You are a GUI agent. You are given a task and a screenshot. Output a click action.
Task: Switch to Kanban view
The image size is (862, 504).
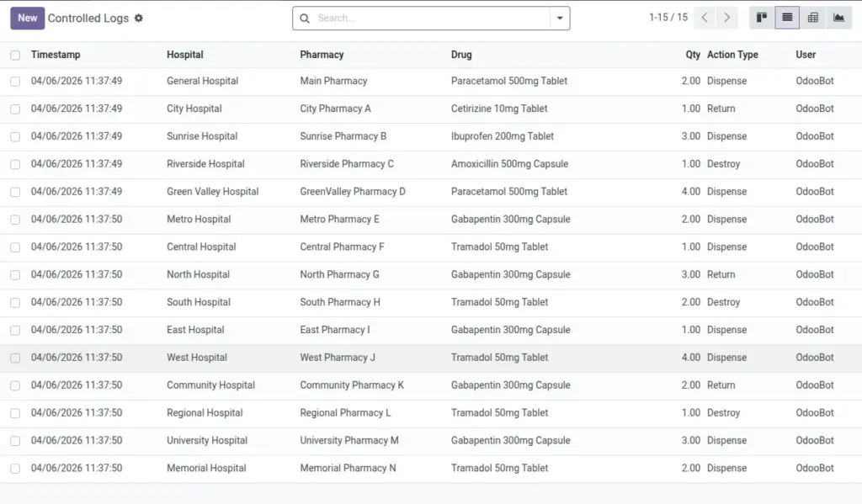[761, 18]
